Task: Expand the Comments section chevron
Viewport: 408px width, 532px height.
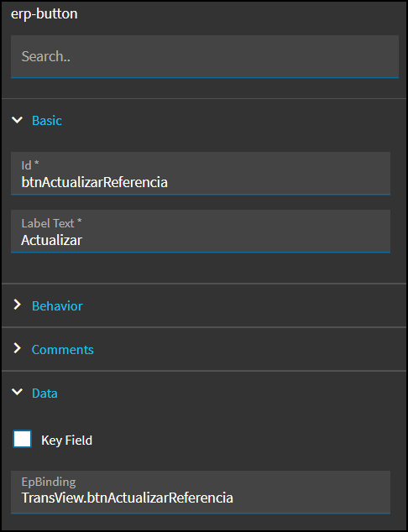Action: coord(17,348)
